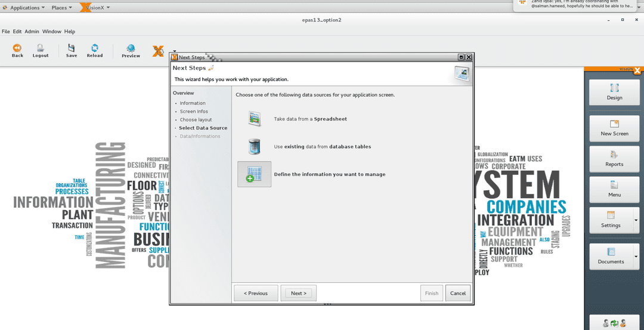The height and width of the screenshot is (330, 644).
Task: Click the Reload toolbar icon
Action: 94,48
